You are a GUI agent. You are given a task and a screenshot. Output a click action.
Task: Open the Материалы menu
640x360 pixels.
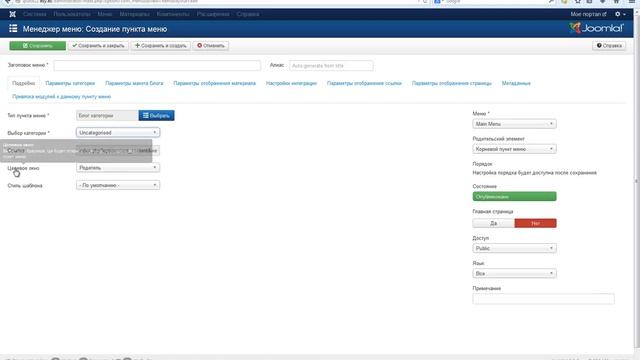tap(134, 14)
